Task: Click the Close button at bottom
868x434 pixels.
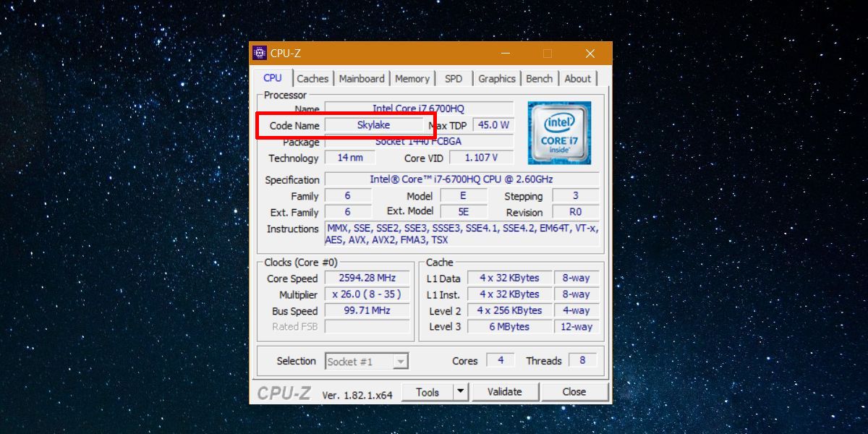Action: tap(574, 392)
